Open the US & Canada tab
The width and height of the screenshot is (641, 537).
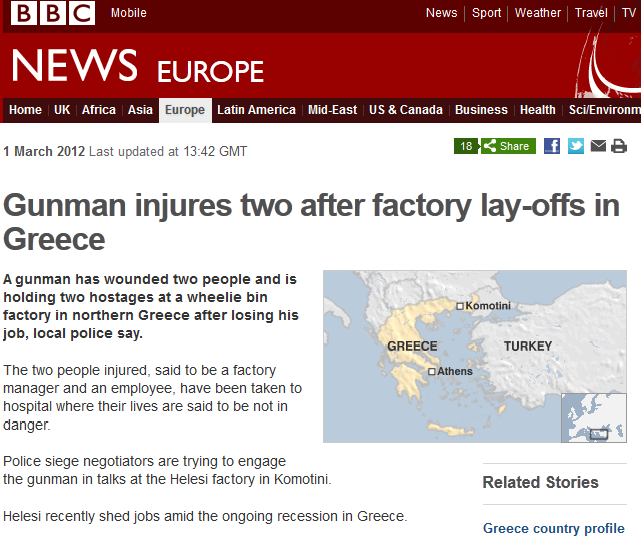(406, 110)
